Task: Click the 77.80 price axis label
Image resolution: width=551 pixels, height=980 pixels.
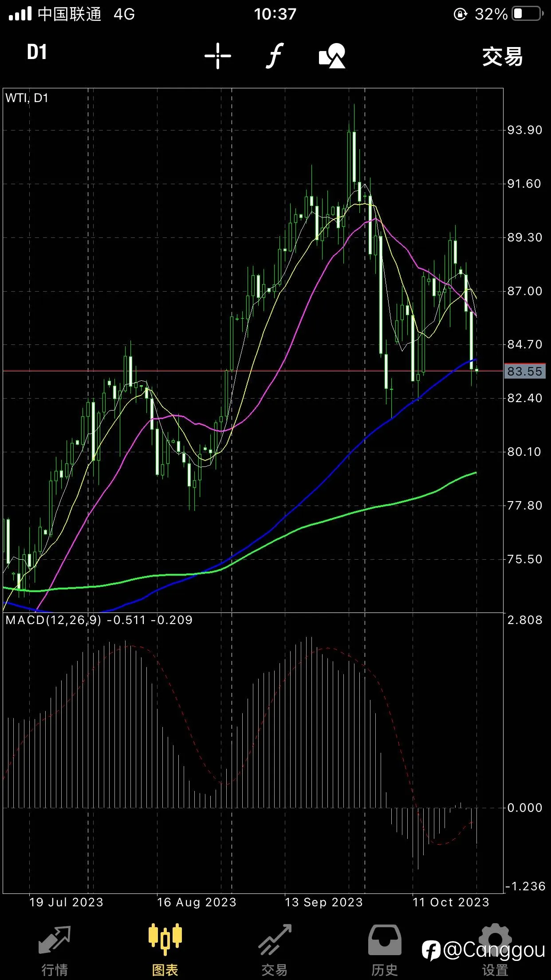Action: [525, 506]
